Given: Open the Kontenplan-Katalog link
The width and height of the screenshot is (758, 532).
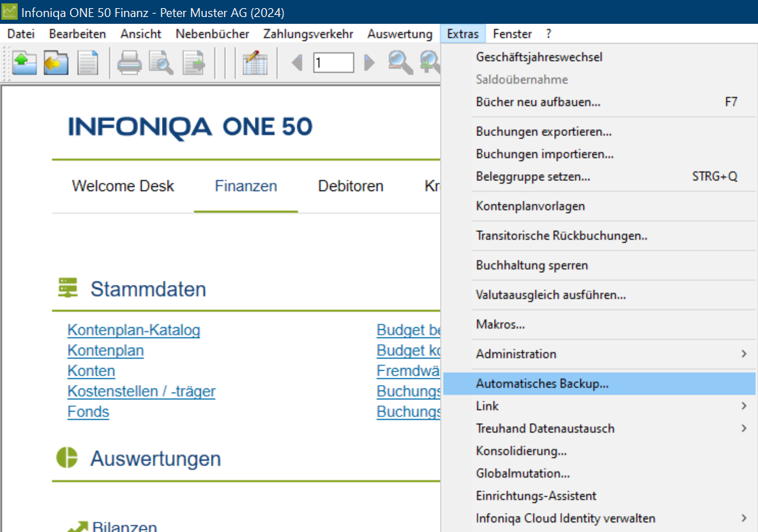Looking at the screenshot, I should coord(134,330).
